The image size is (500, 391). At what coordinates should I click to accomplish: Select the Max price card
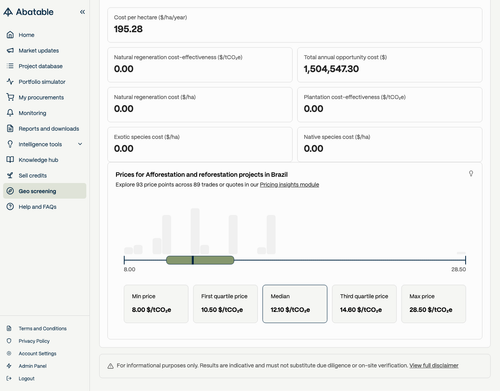tap(433, 304)
